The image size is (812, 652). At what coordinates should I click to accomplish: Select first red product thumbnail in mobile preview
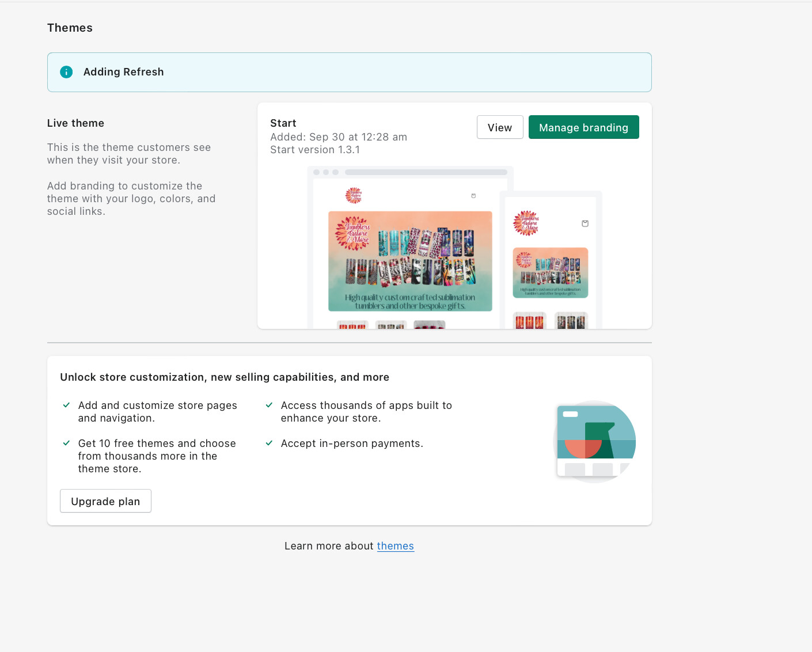529,321
